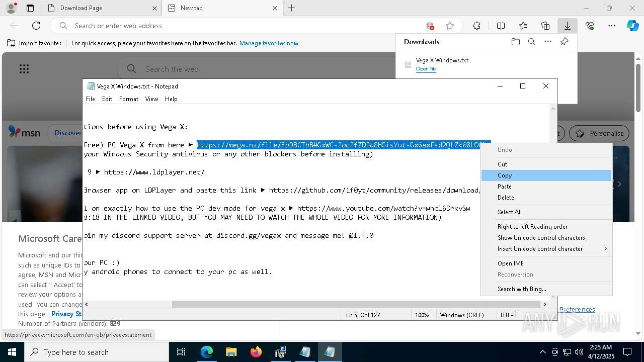Open Notepad View menu
644x362 pixels.
click(x=151, y=99)
